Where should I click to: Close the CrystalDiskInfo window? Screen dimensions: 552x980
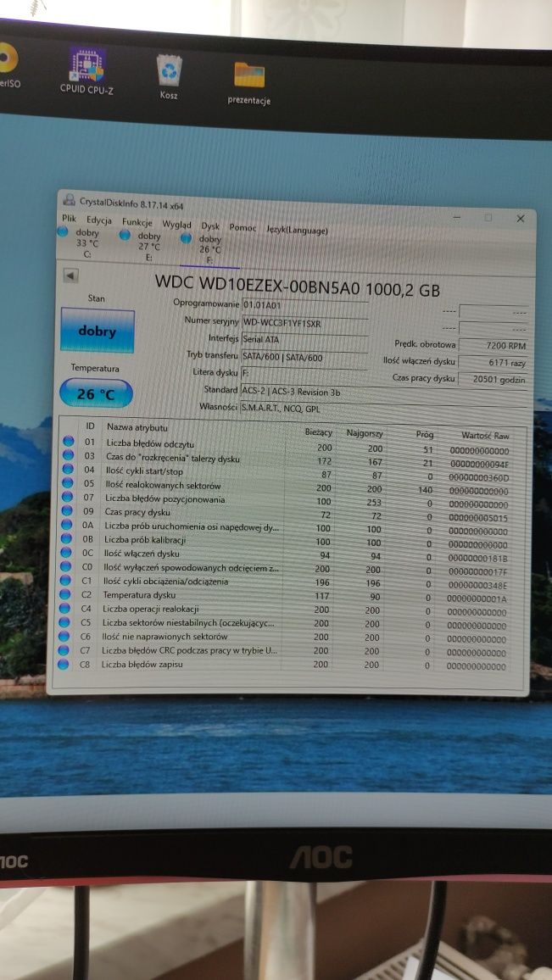520,218
